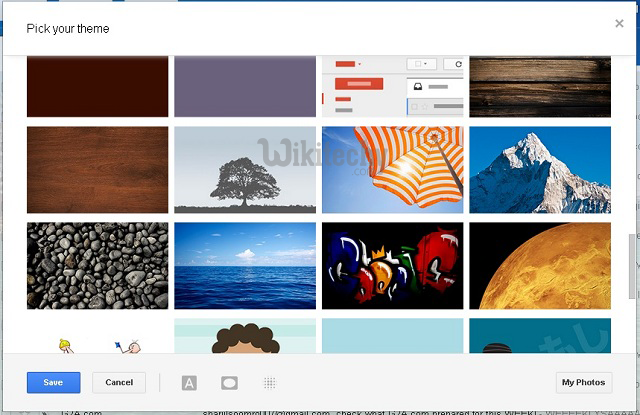Choose the purple-grey solid color theme

245,87
